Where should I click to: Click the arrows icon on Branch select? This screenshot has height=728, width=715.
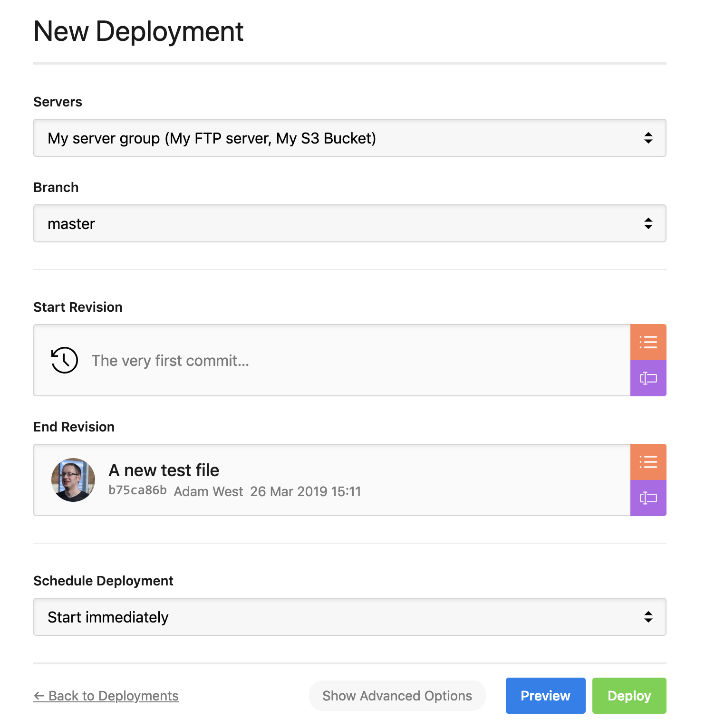(x=648, y=223)
